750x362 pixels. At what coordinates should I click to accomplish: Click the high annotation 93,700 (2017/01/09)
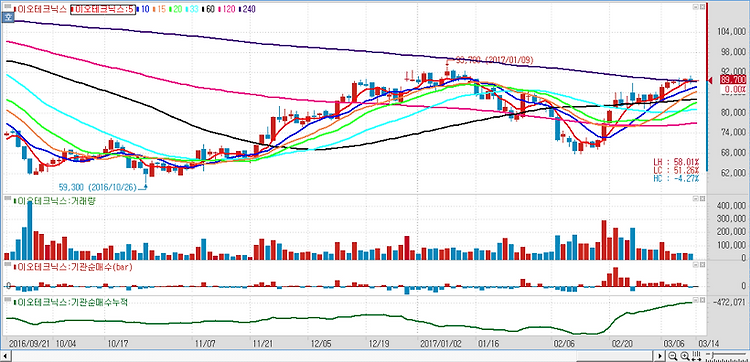[494, 60]
